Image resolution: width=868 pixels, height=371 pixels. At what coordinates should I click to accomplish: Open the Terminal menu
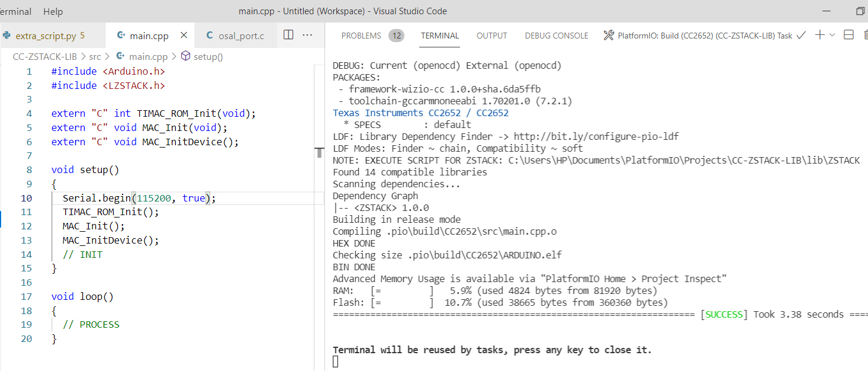pos(15,11)
